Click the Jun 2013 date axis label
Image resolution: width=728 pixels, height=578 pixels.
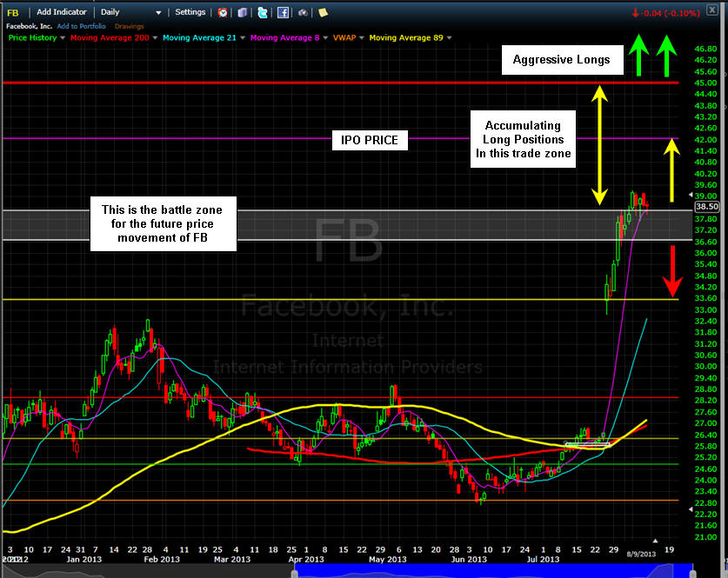pos(469,560)
